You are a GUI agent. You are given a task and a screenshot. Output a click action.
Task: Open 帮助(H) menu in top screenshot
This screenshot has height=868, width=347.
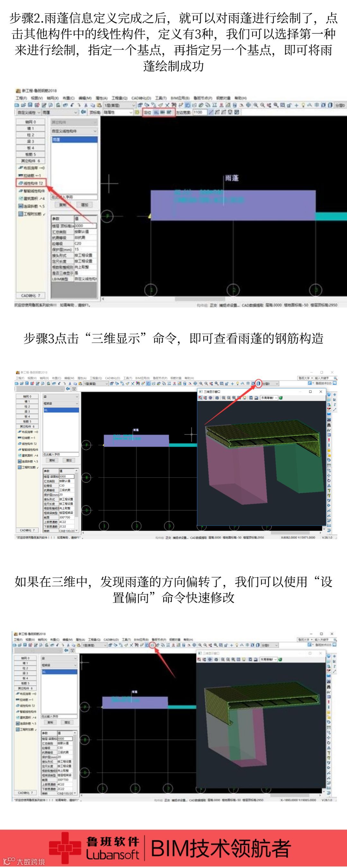point(241,98)
